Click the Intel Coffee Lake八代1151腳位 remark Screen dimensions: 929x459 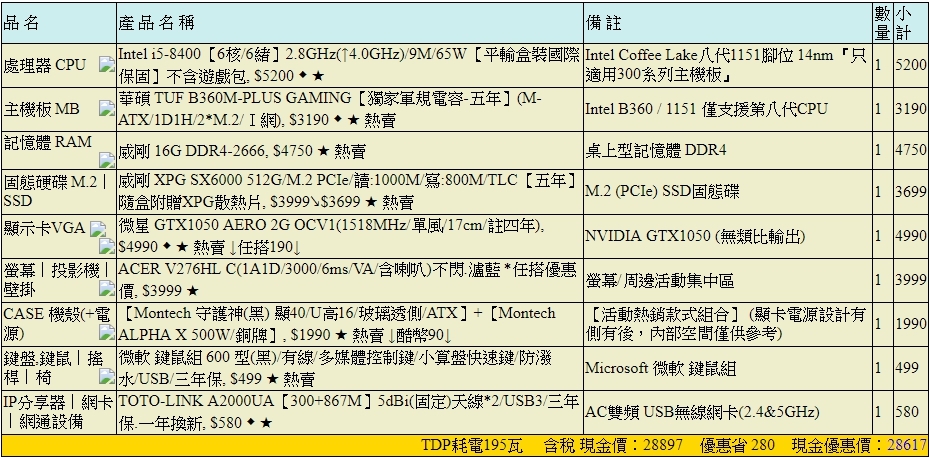point(728,65)
